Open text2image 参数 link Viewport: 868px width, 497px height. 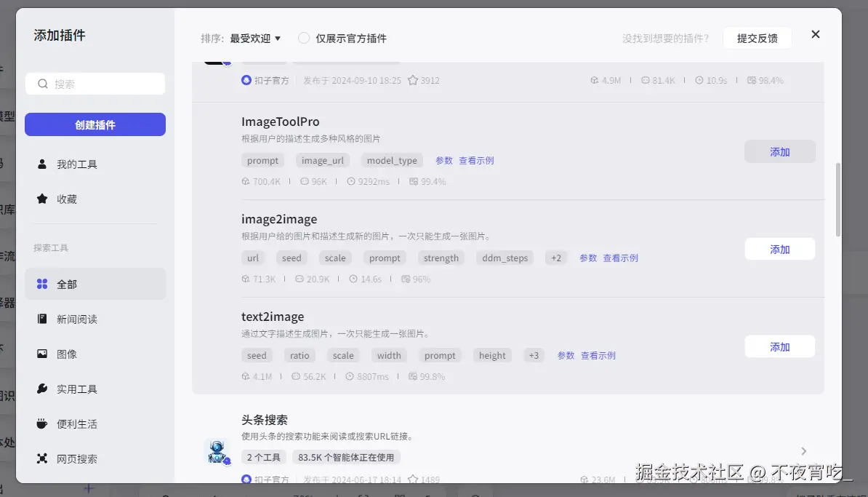(x=566, y=355)
